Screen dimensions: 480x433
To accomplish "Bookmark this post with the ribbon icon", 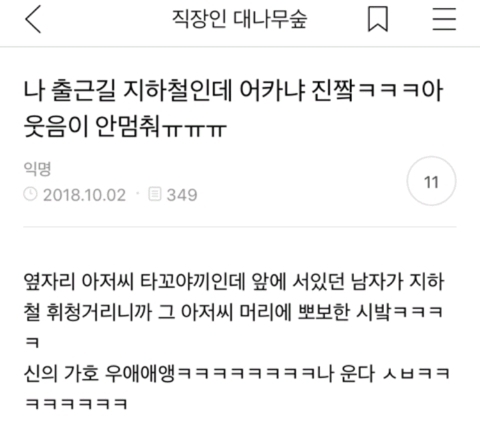I will click(x=378, y=19).
